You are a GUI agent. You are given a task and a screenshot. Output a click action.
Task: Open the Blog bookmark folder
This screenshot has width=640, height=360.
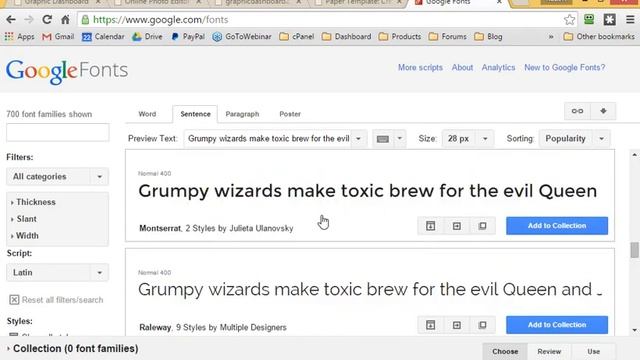pos(488,37)
